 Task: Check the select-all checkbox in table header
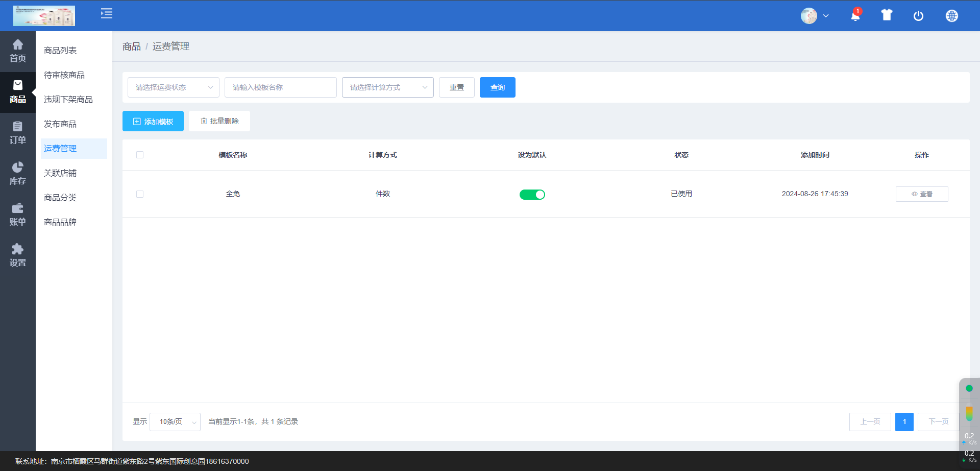coord(140,155)
